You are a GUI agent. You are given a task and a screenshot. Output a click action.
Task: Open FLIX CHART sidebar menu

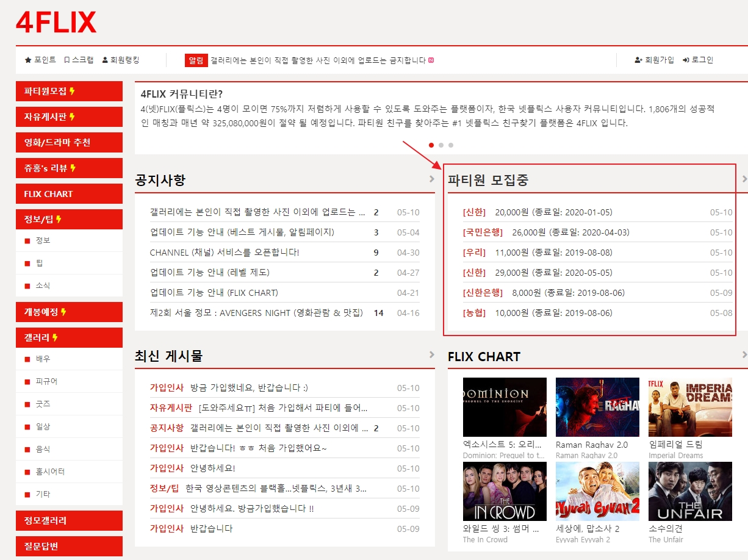coord(69,194)
